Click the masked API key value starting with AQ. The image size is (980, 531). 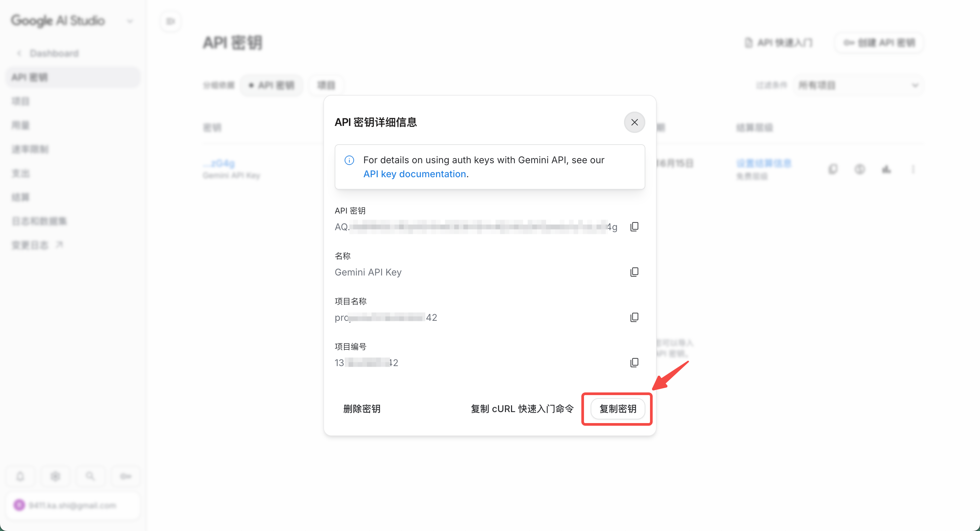(x=476, y=227)
